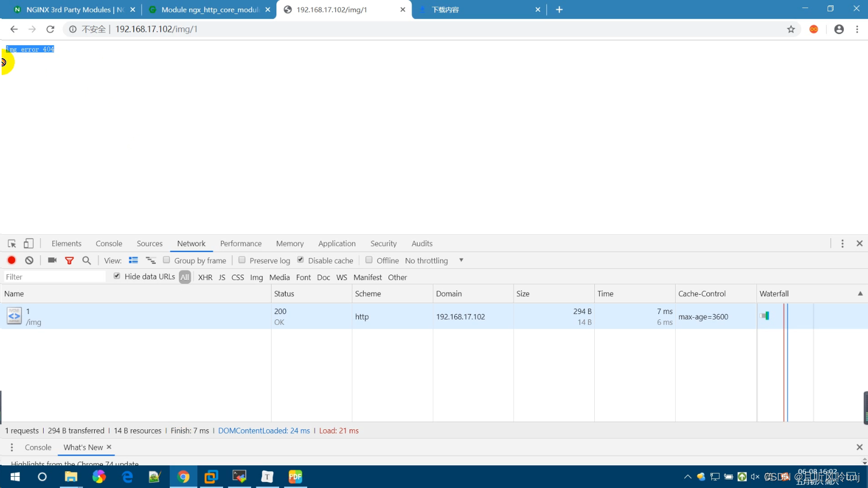This screenshot has height=488, width=868.
Task: Open the No throttling dropdown
Action: coord(434,261)
